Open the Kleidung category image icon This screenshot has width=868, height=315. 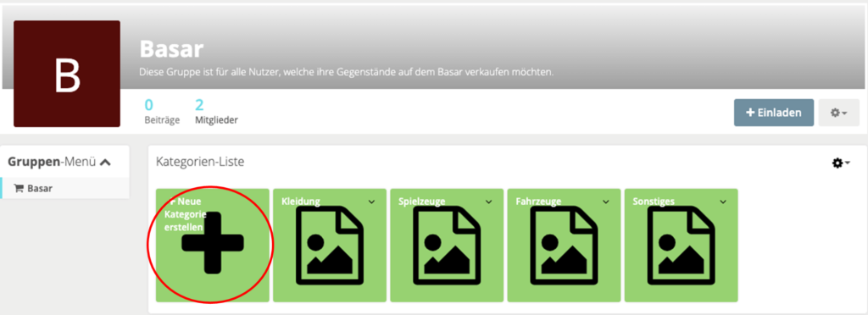pyautogui.click(x=330, y=246)
